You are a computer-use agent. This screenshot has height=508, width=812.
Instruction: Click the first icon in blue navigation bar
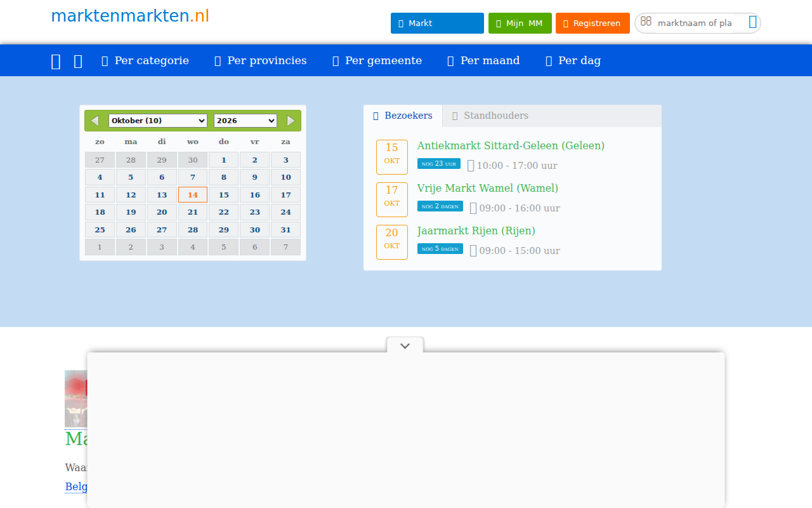coord(56,61)
